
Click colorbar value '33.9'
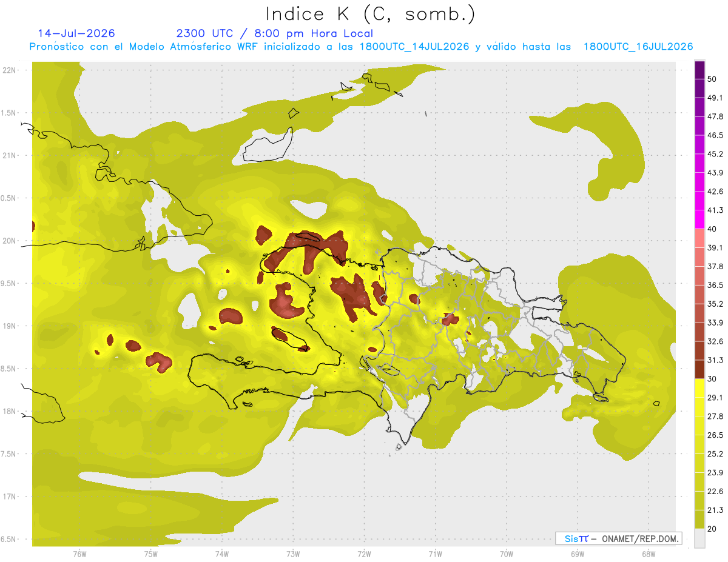(715, 323)
